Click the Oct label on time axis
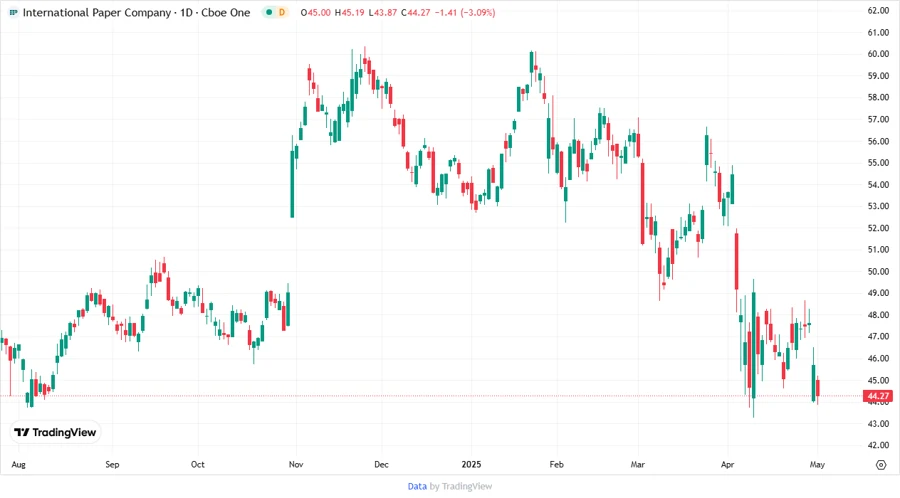Image resolution: width=900 pixels, height=498 pixels. (x=197, y=465)
